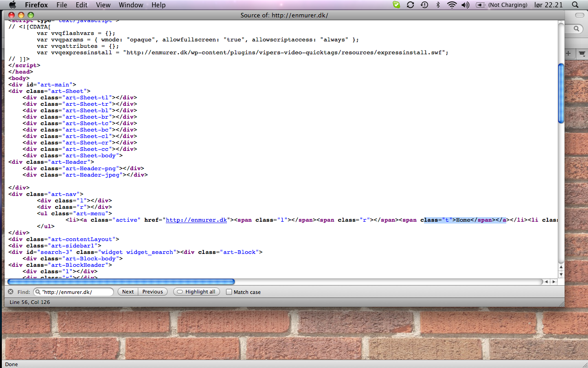Image resolution: width=588 pixels, height=368 pixels.
Task: Open the Bluetooth menu bar icon
Action: (x=438, y=5)
